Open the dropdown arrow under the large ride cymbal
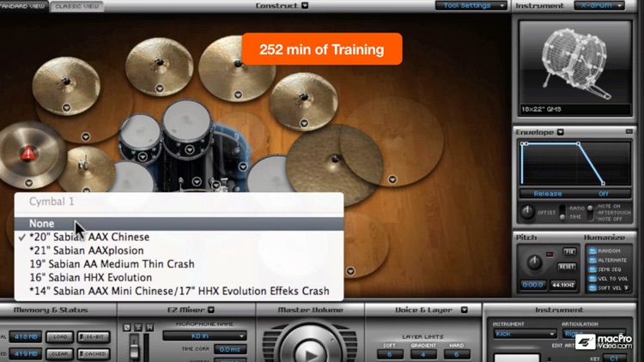Screen dimensions: 644x362 point(392,179)
